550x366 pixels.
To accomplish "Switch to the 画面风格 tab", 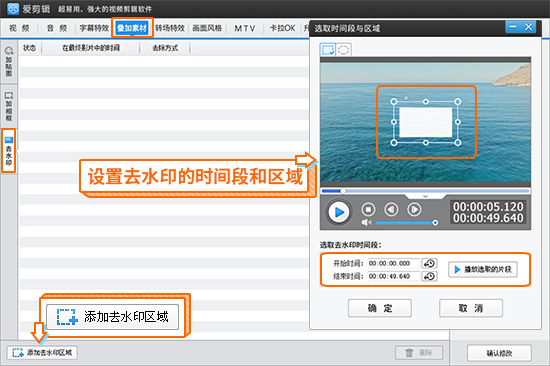I will pyautogui.click(x=207, y=28).
